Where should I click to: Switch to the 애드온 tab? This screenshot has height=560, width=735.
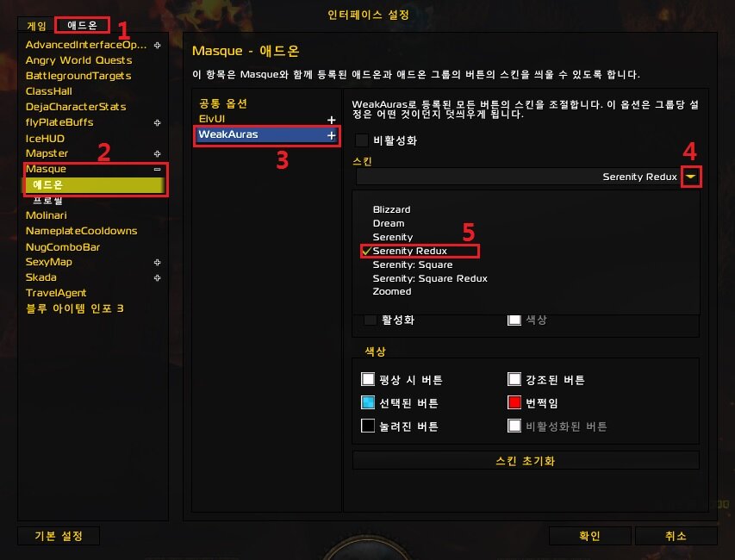tap(82, 25)
